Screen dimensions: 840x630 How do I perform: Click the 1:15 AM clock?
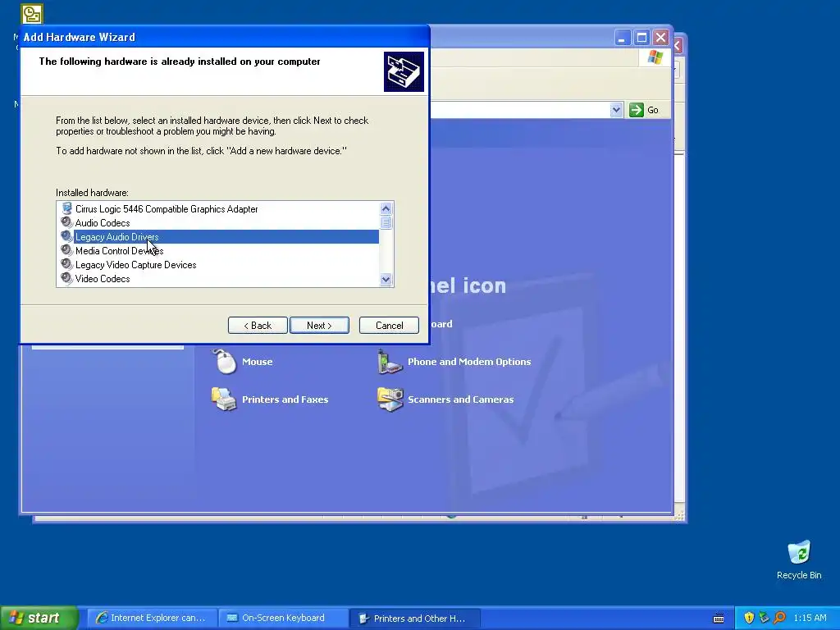[810, 618]
